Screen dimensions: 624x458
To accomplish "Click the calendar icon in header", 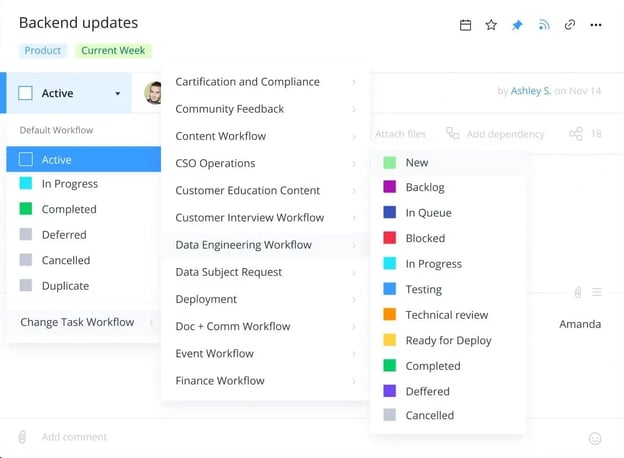I will click(465, 25).
